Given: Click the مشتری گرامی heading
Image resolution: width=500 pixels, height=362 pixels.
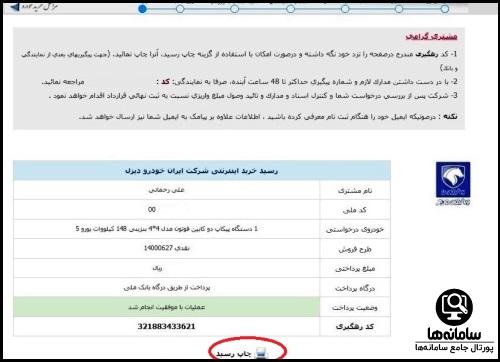Looking at the screenshot, I should point(431,36).
